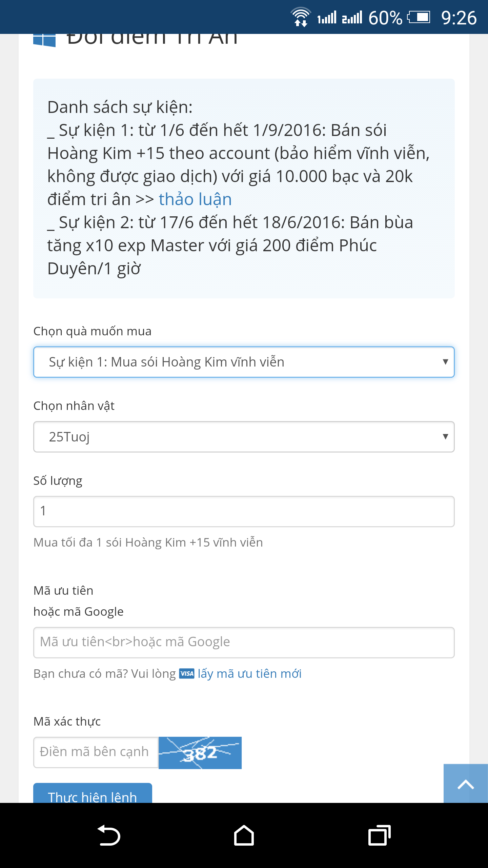Click the VISA card icon
488x868 pixels.
click(x=187, y=673)
